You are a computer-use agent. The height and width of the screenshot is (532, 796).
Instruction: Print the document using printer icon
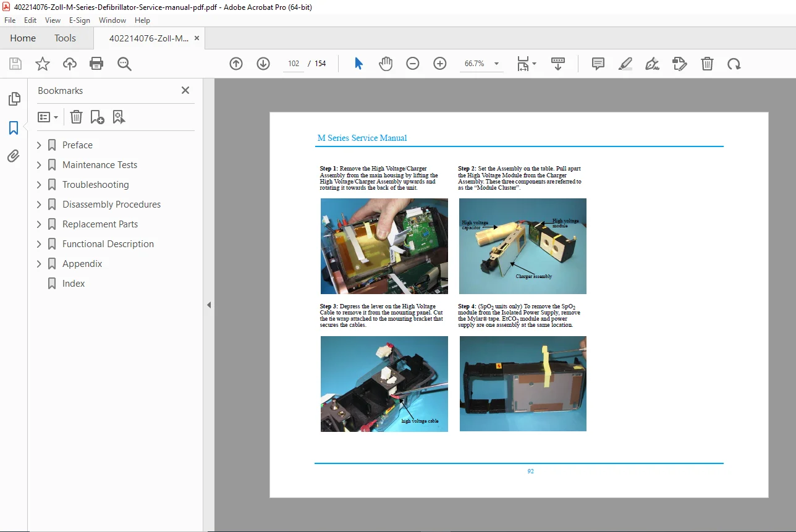[96, 64]
